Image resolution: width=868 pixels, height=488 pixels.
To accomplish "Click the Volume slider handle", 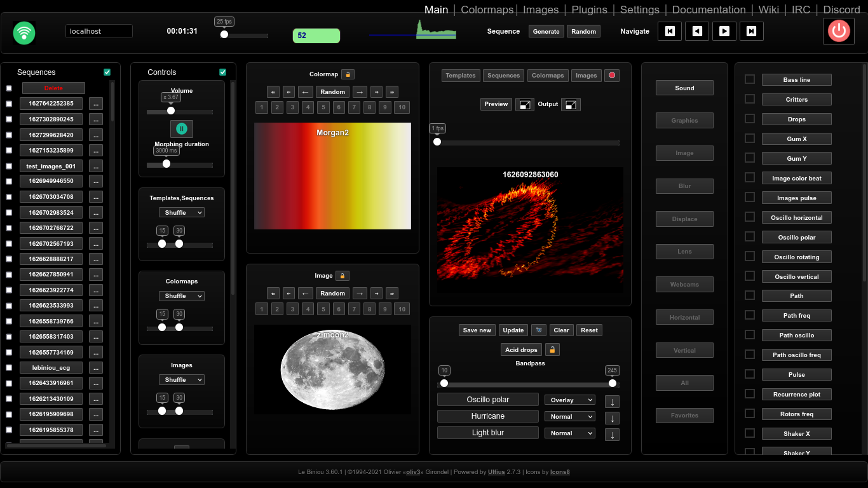I will (171, 111).
